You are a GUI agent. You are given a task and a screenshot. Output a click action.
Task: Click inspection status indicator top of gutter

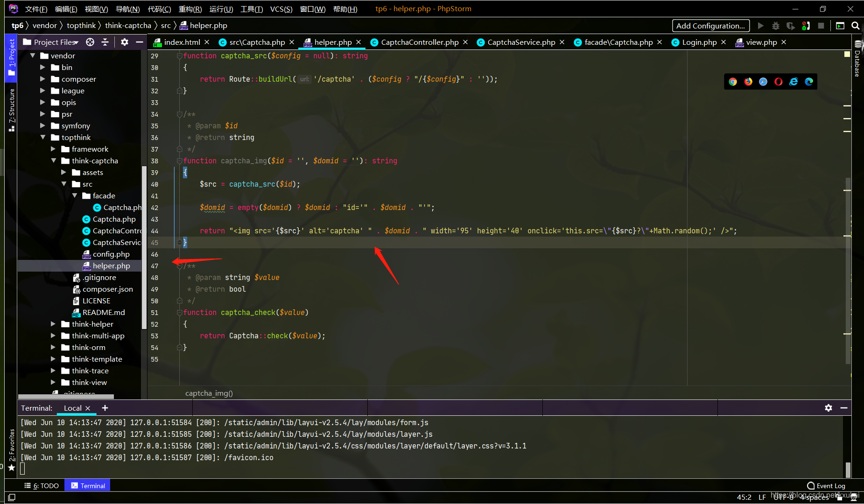point(847,55)
